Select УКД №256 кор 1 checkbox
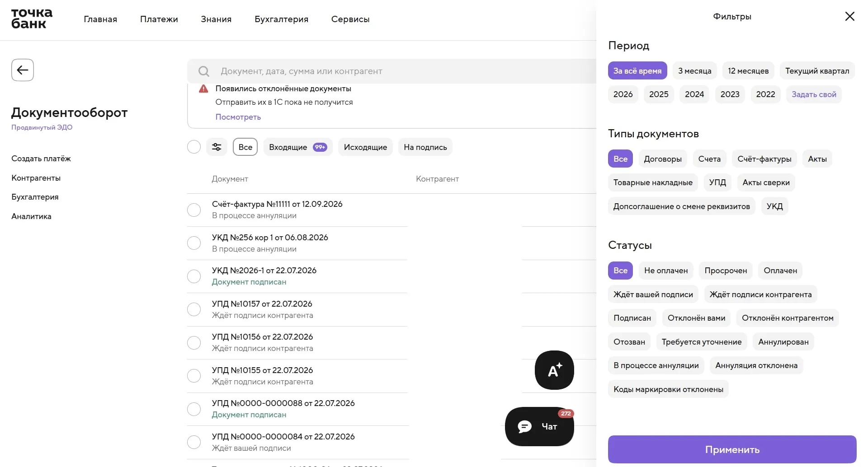This screenshot has width=868, height=467. [194, 243]
